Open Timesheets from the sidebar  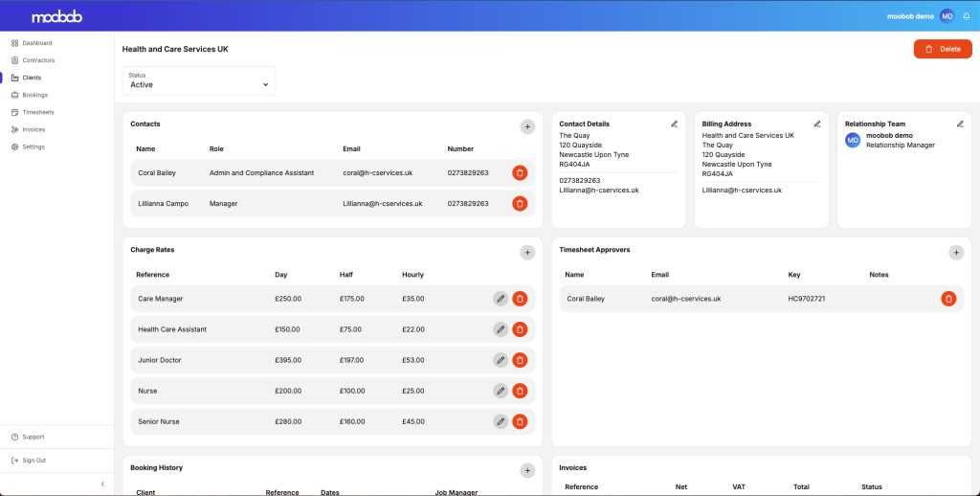(x=38, y=112)
